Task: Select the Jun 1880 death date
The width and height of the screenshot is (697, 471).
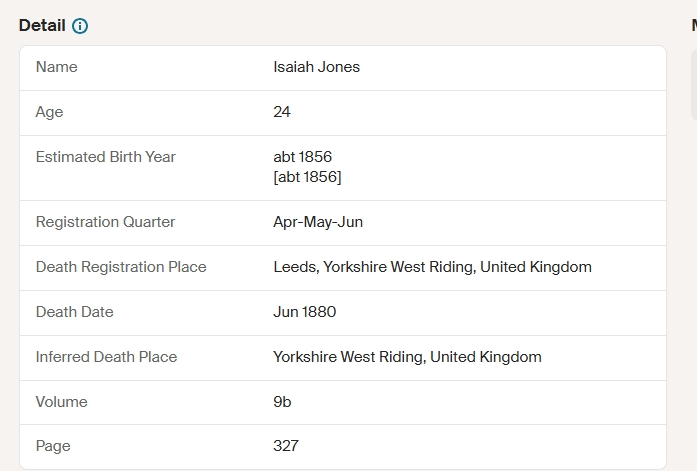Action: (x=305, y=312)
